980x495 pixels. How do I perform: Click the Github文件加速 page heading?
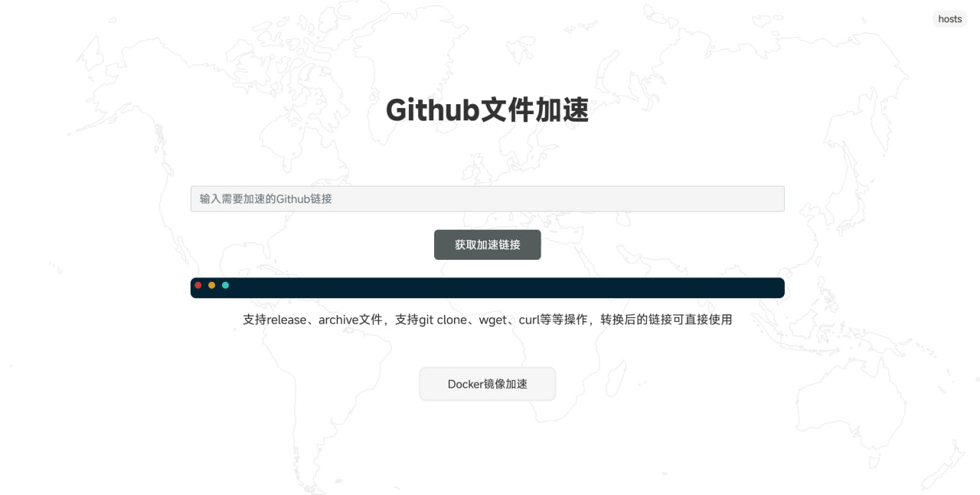coord(487,110)
